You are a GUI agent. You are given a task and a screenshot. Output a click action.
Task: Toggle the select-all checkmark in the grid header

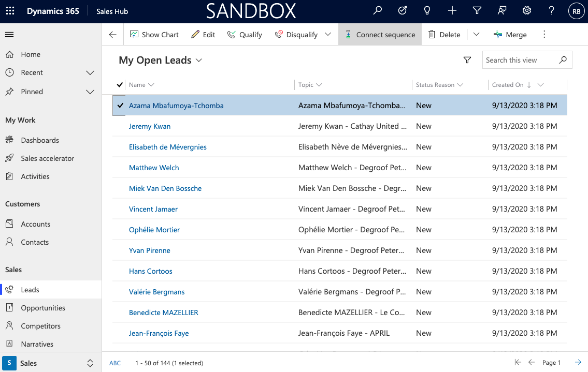coord(120,85)
